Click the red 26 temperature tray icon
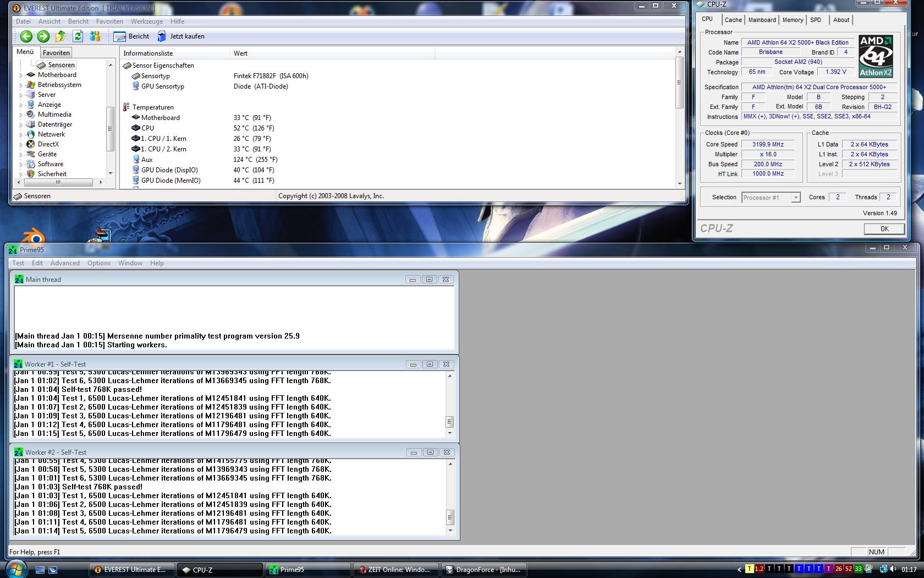Viewport: 924px width, 578px height. point(838,569)
